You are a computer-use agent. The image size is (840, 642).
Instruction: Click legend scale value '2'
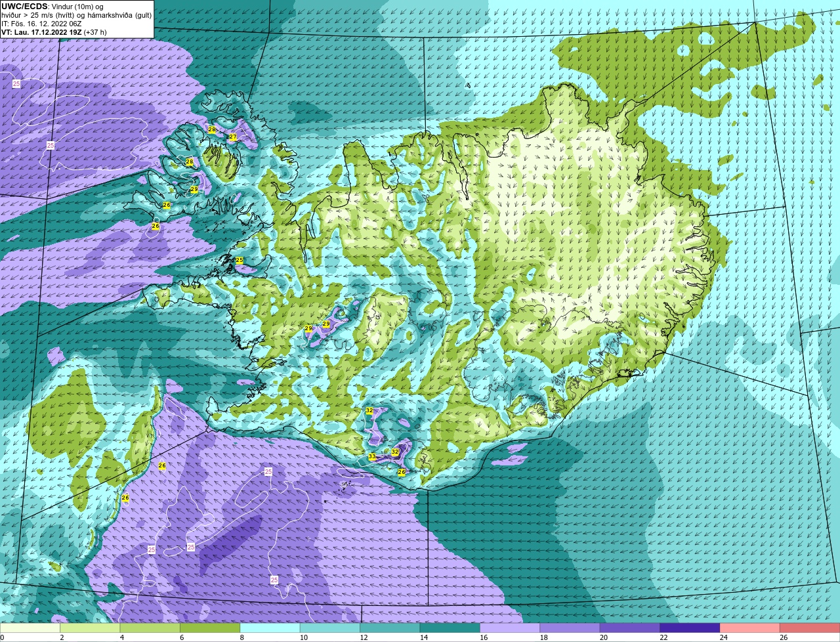(x=62, y=637)
